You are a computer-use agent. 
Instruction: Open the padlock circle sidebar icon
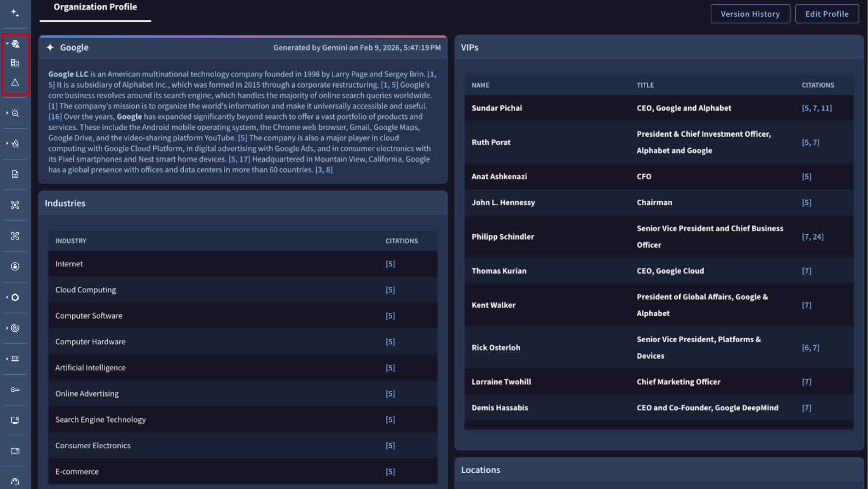pos(15,266)
